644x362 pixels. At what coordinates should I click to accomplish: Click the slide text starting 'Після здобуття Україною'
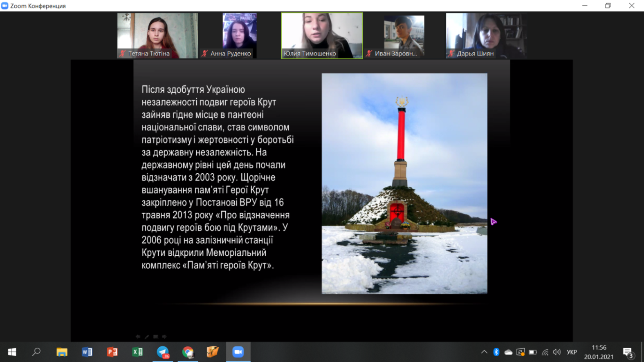click(x=218, y=177)
